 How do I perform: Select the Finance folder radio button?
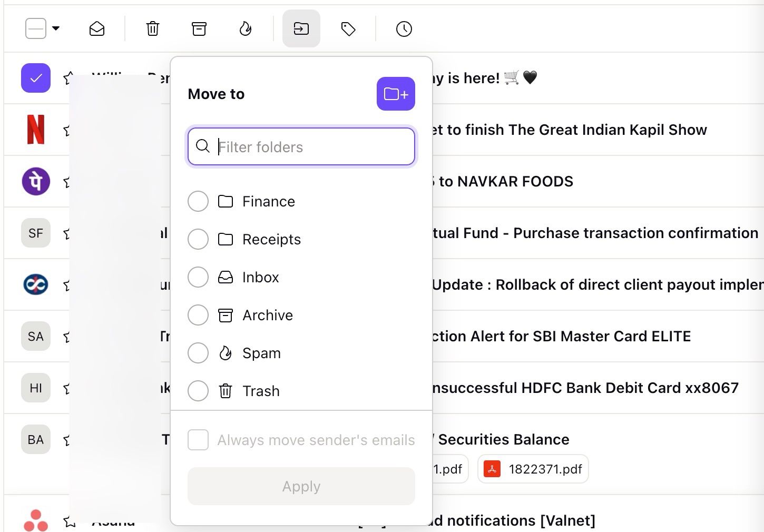(198, 201)
